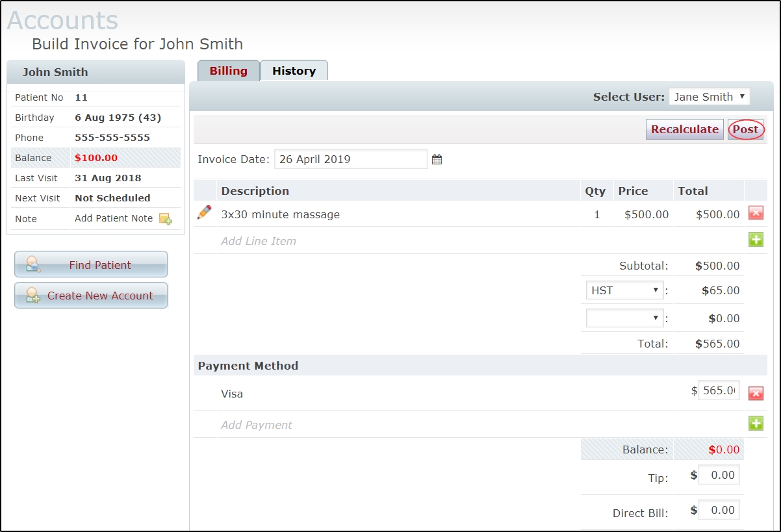Click the HST amount $65.00
Screen dimensions: 781x532
click(721, 290)
